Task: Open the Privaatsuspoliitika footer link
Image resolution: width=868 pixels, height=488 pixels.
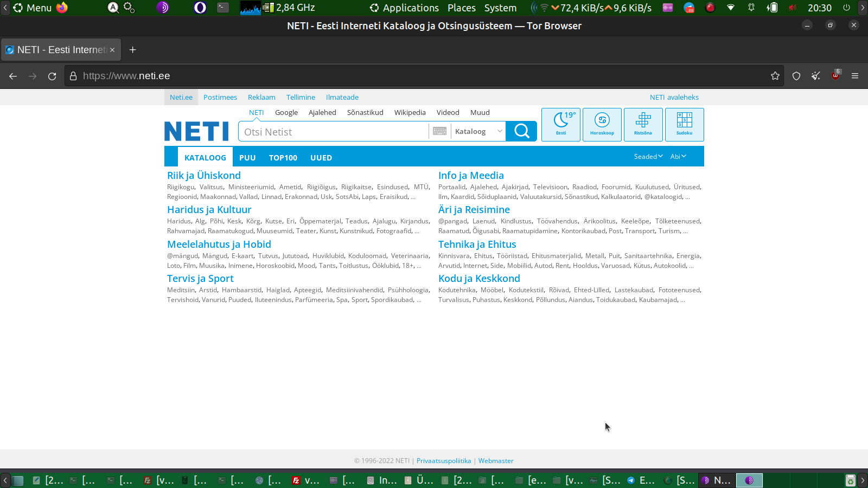Action: tap(444, 461)
